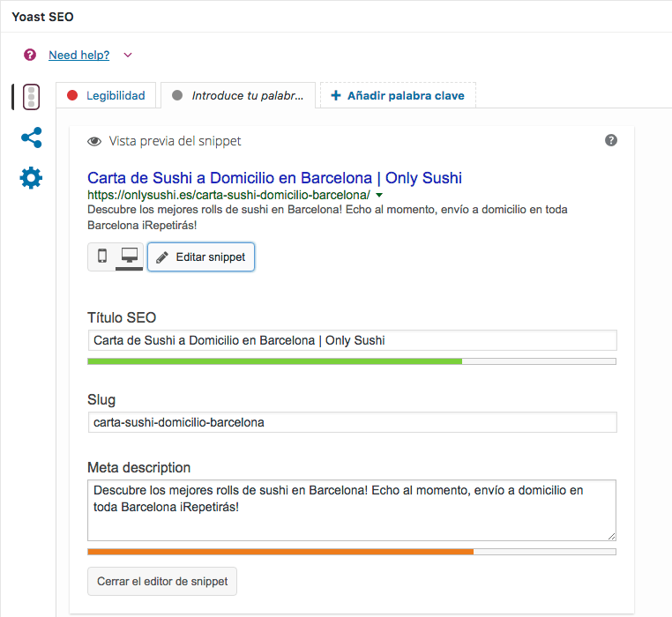Click the pencil icon on Editar snippet
672x617 pixels.
[x=162, y=257]
